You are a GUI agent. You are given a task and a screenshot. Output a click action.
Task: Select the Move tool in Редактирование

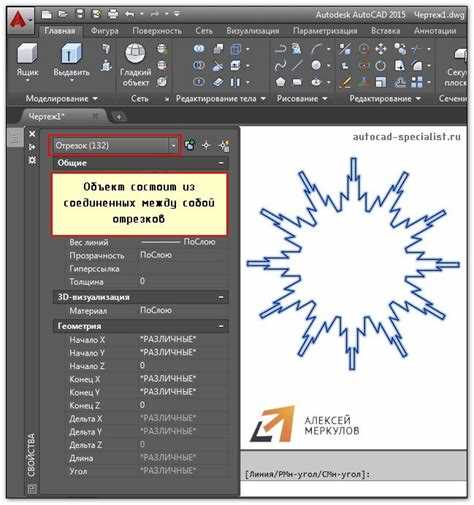[x=380, y=49]
